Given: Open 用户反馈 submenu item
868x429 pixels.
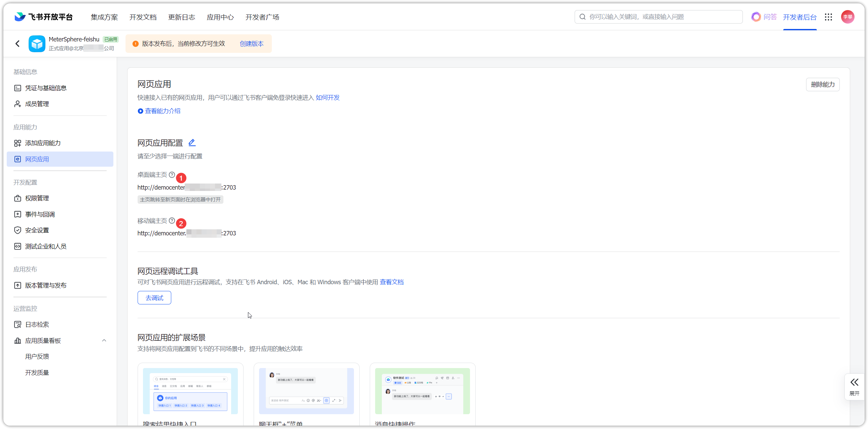Looking at the screenshot, I should pyautogui.click(x=37, y=357).
